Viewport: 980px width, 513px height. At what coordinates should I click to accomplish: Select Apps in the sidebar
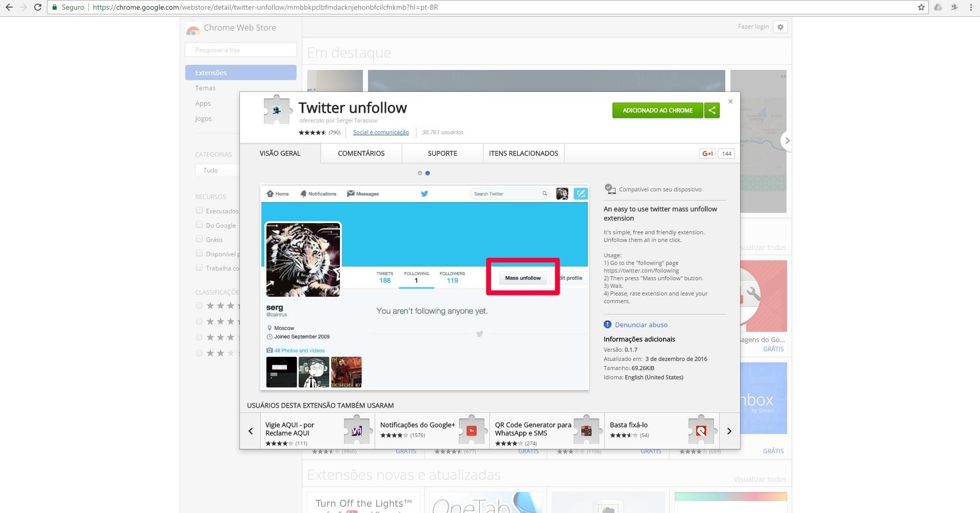tap(203, 103)
